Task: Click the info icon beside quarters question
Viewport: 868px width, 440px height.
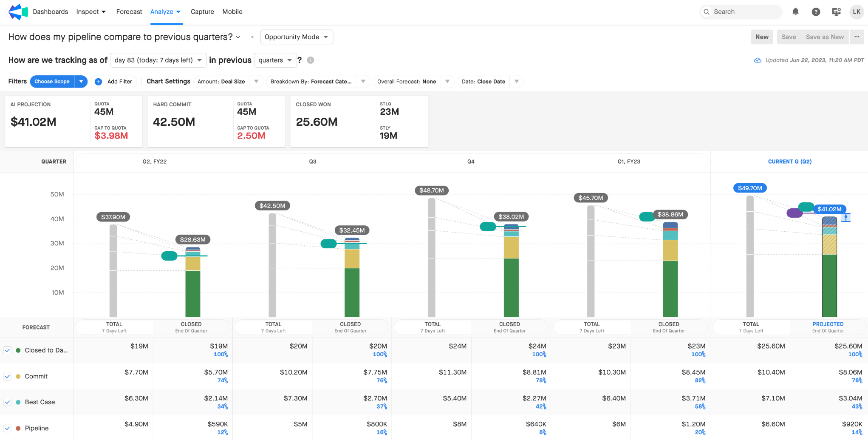Action: [x=311, y=60]
